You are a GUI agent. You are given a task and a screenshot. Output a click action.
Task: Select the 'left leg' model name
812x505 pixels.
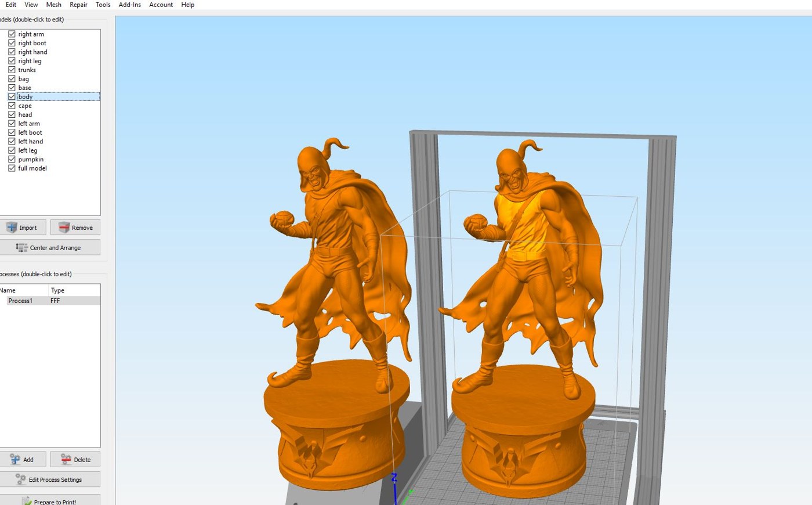pyautogui.click(x=27, y=150)
